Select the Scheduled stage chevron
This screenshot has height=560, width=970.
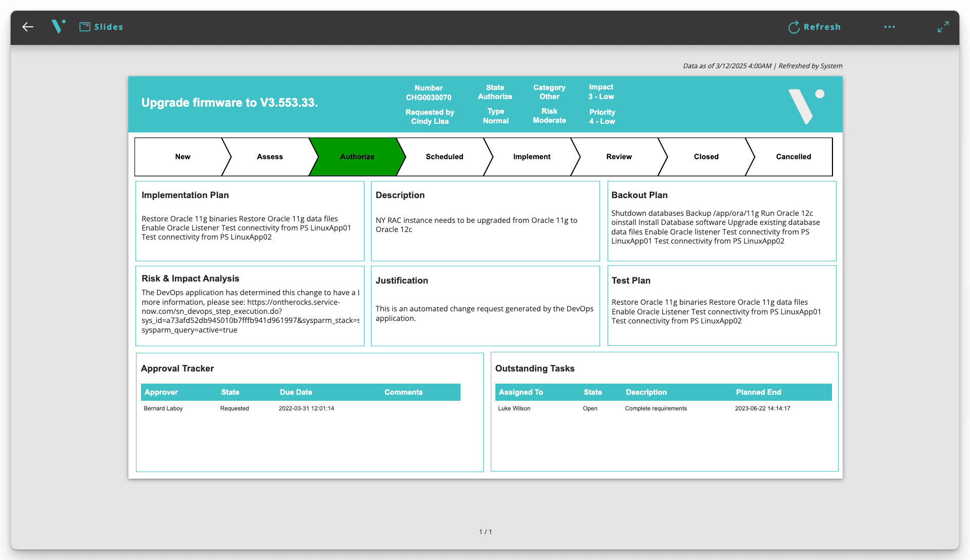click(x=444, y=157)
